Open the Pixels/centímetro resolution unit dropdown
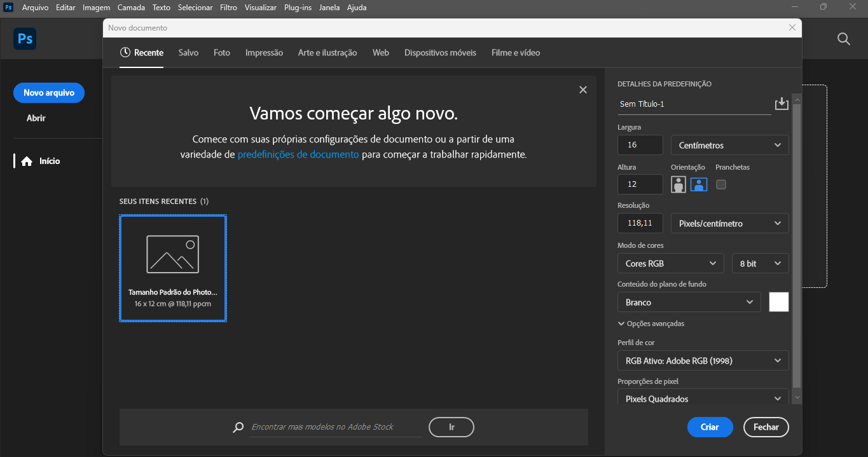 tap(729, 223)
